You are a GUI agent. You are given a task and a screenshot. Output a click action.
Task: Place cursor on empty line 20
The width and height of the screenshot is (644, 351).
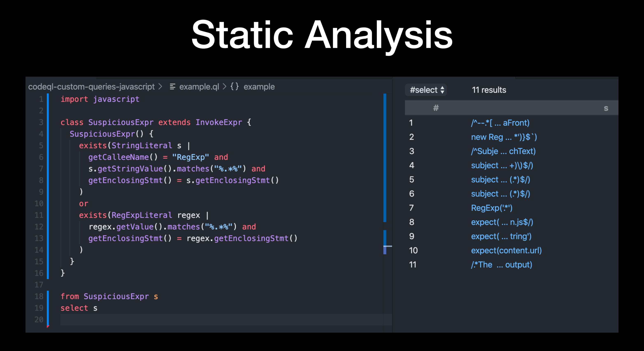click(x=200, y=320)
